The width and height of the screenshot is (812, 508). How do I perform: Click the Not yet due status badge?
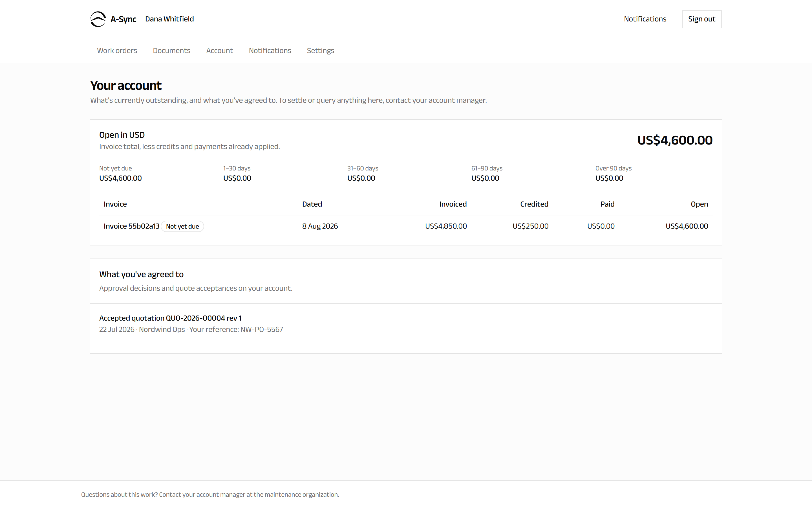(x=182, y=226)
